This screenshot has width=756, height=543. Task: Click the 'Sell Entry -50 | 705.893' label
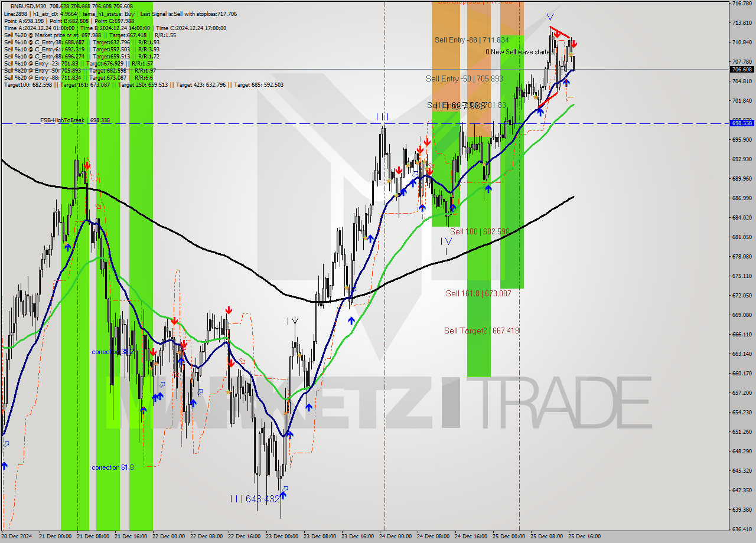[x=465, y=78]
